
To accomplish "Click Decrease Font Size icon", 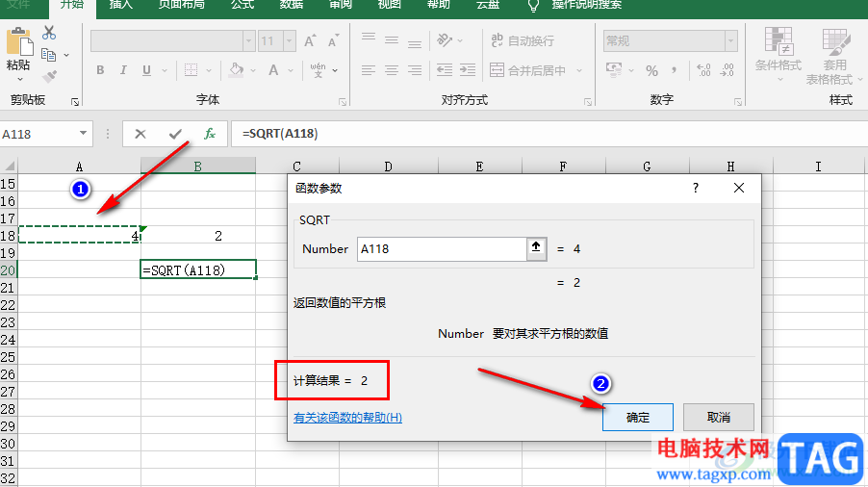I will point(333,41).
